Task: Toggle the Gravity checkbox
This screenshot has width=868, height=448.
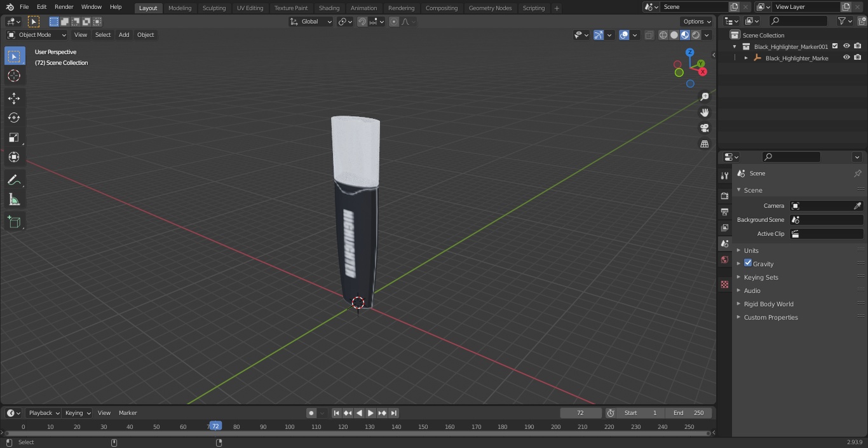Action: click(748, 263)
